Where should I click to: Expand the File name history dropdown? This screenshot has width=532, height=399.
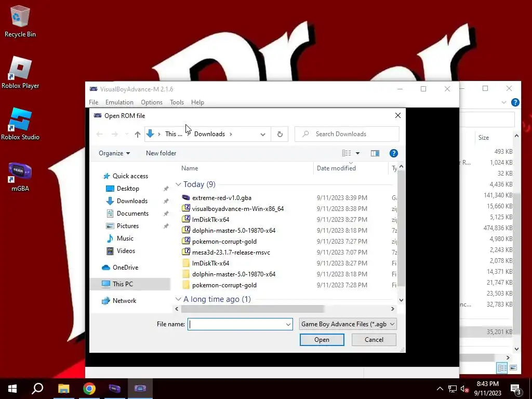[x=288, y=324]
